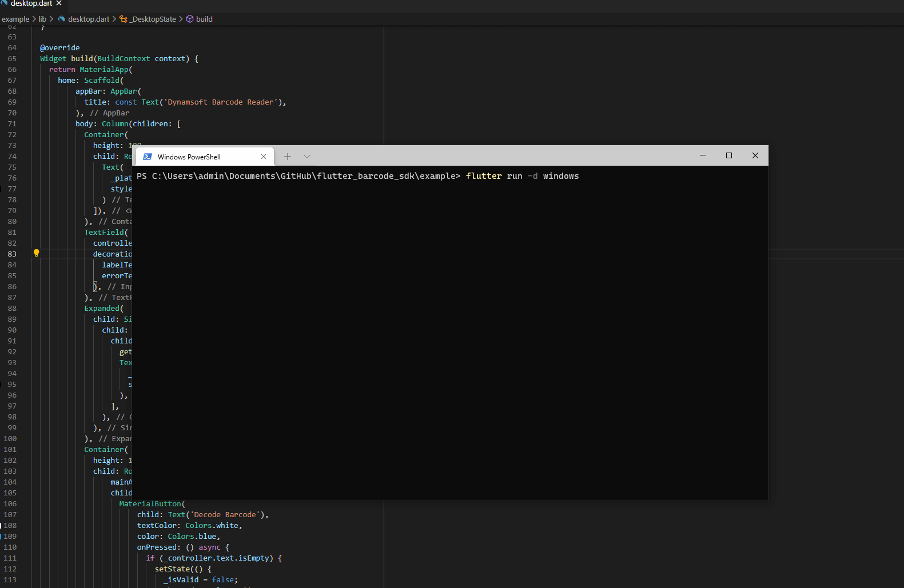Click the Dart file icon in the breadcrumb

pyautogui.click(x=61, y=19)
